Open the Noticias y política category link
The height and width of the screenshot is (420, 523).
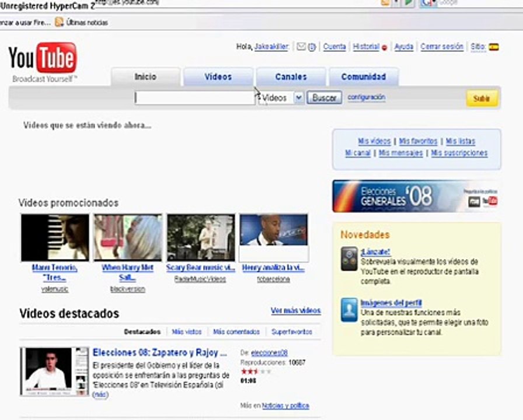click(285, 405)
